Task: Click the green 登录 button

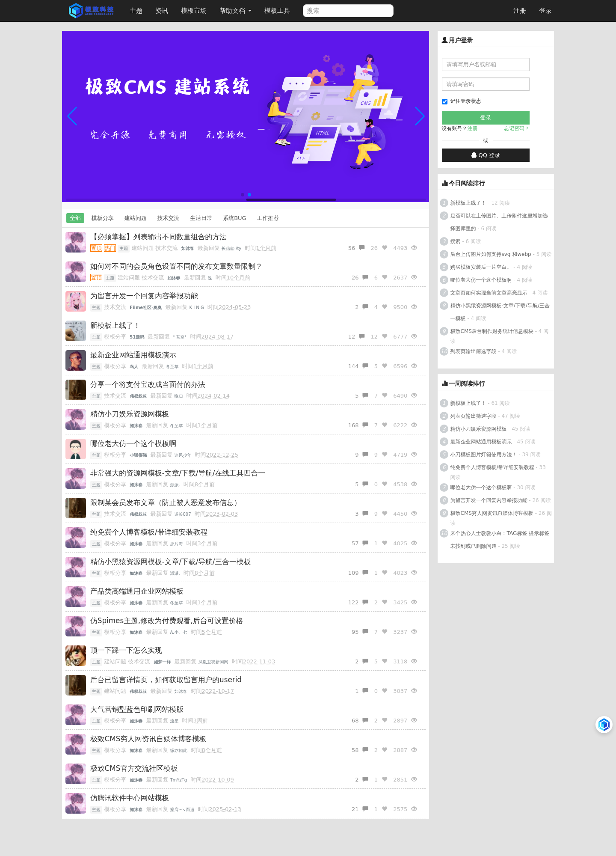Action: [486, 118]
